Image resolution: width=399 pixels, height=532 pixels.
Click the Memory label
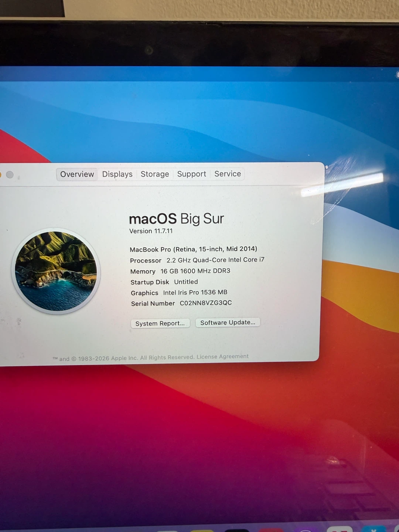(143, 272)
